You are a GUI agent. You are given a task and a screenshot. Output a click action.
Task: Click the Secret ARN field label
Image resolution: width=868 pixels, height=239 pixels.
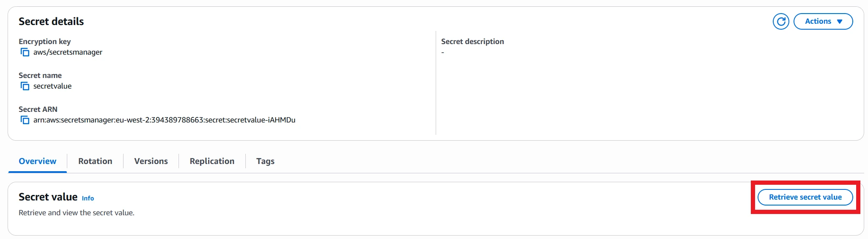click(x=38, y=109)
